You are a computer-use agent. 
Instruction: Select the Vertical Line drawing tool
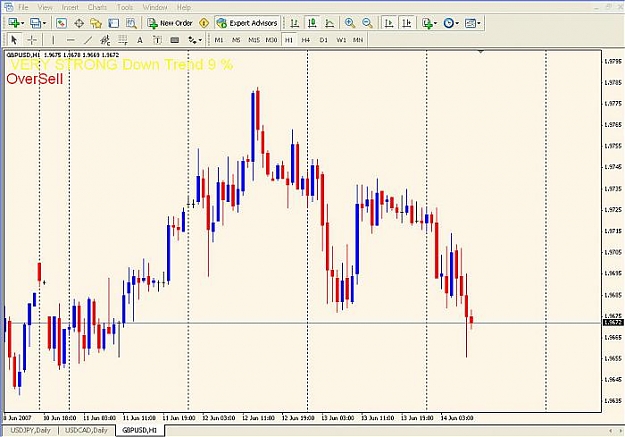tap(53, 40)
